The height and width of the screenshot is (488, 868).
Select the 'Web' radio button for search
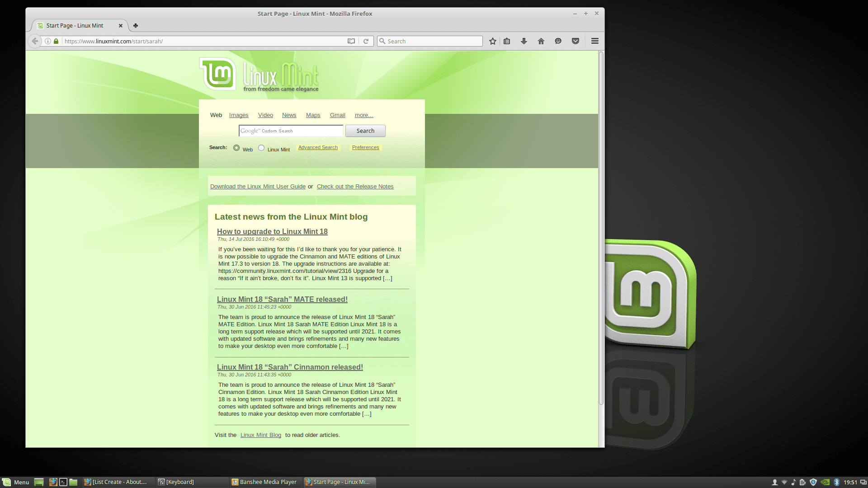(x=236, y=147)
